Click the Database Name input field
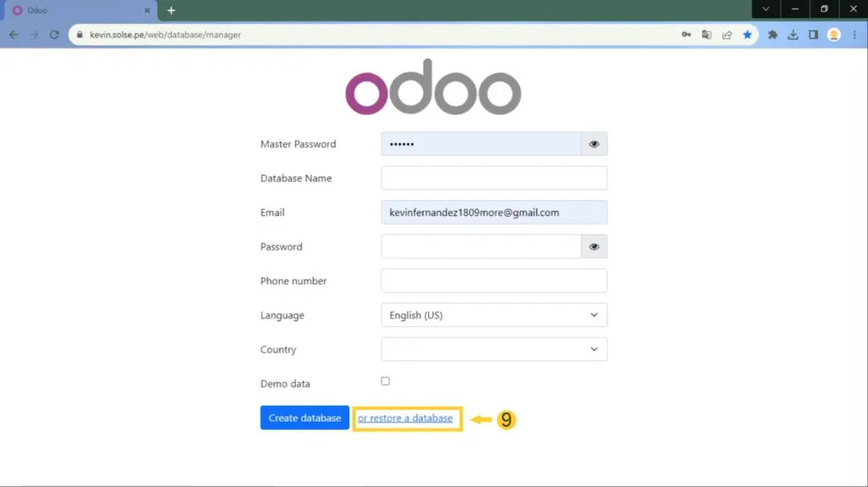Image resolution: width=868 pixels, height=487 pixels. 494,178
